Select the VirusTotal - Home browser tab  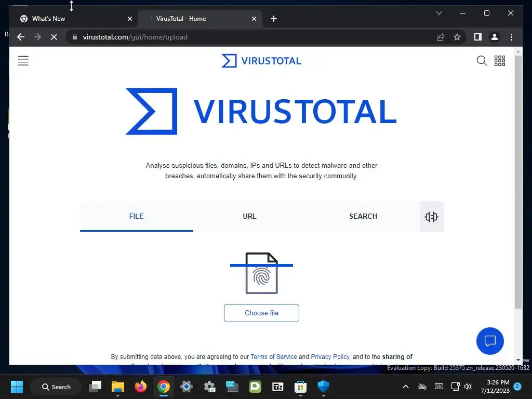pyautogui.click(x=200, y=19)
